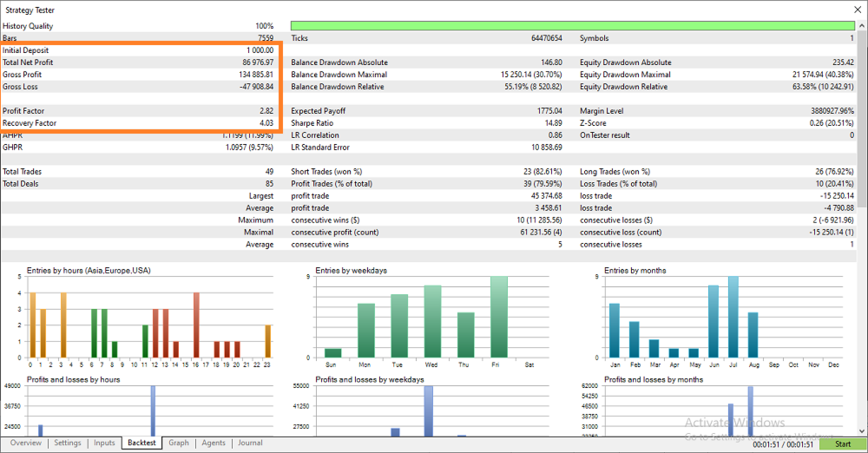The image size is (868, 453).
Task: Click the Profit Factor value 2.82
Action: click(x=266, y=111)
